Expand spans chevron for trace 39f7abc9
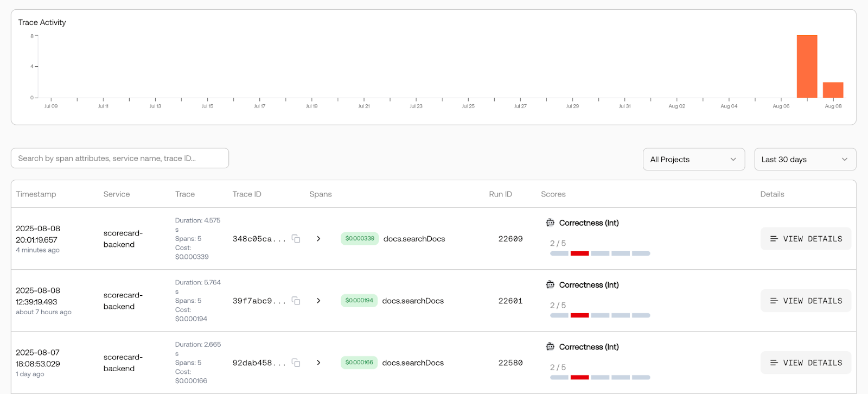 [x=318, y=301]
